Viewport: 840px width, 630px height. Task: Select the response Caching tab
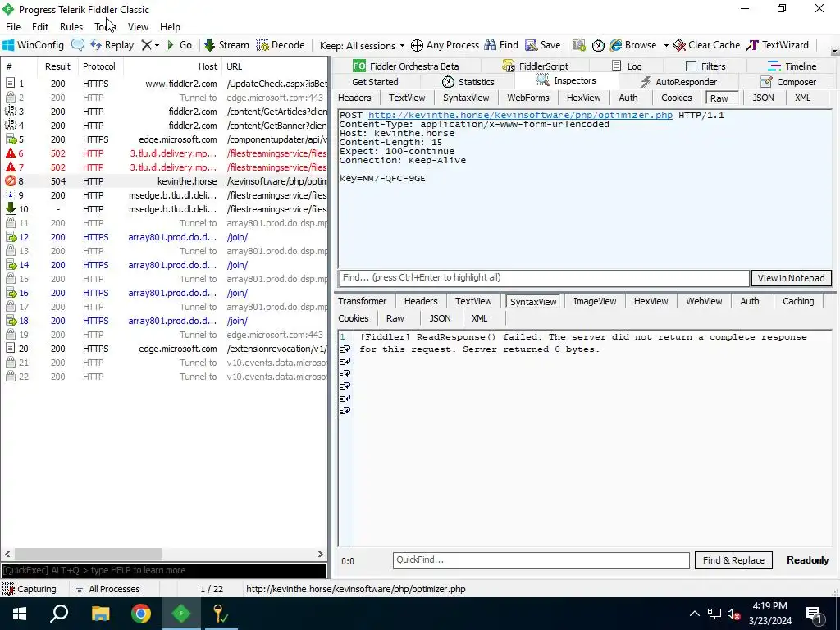(798, 301)
